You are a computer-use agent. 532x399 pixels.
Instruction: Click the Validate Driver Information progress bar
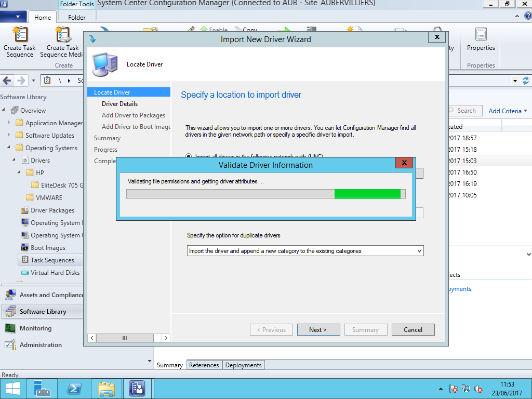(x=265, y=194)
